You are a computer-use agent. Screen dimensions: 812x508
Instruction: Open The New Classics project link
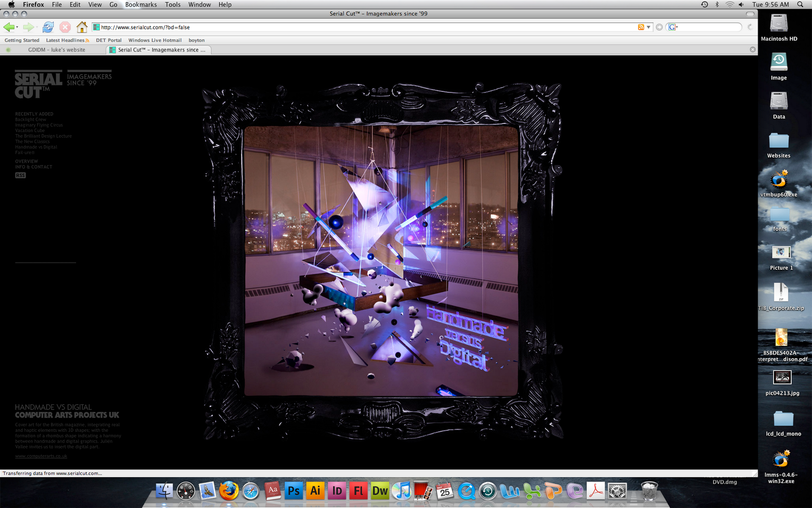[32, 142]
